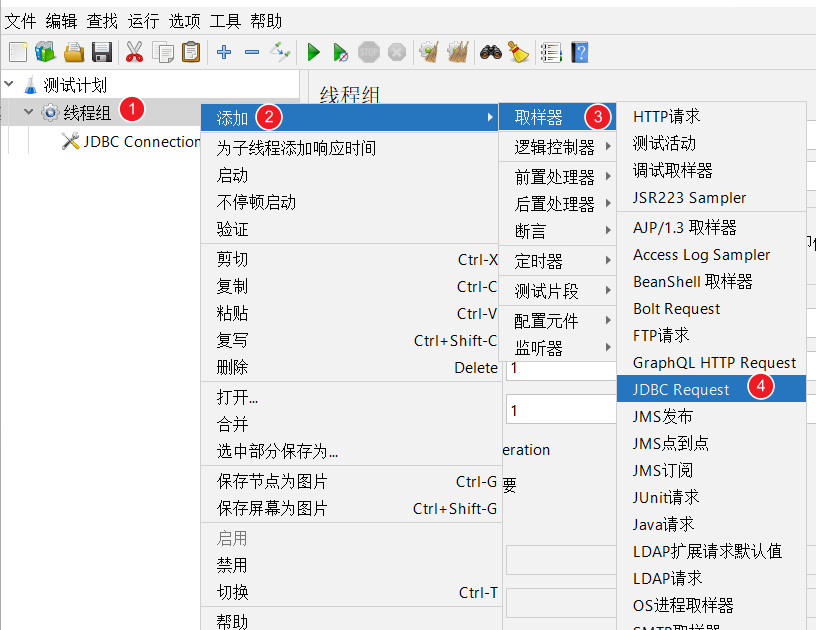Screen dimensions: 816x630
Task: Click the Search binoculars icon
Action: pos(491,52)
